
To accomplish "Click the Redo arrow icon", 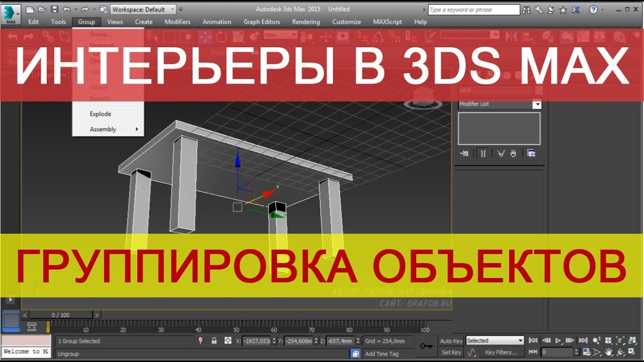I will click(84, 9).
